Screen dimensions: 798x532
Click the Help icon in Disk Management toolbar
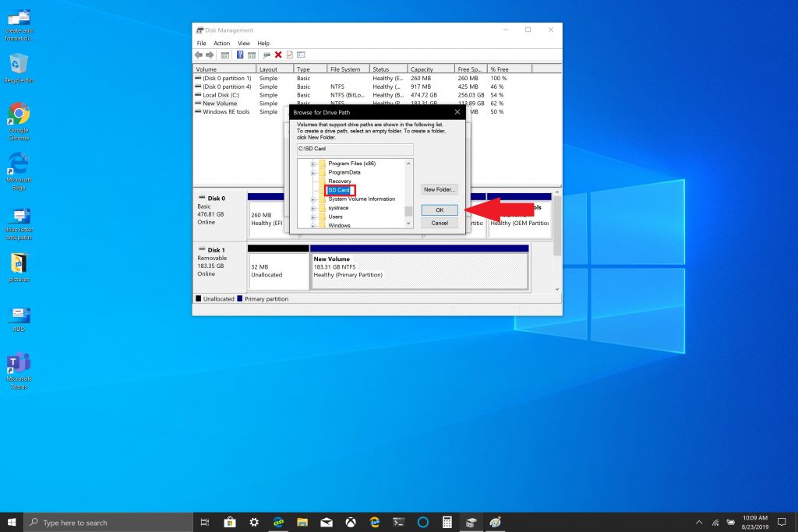click(240, 55)
